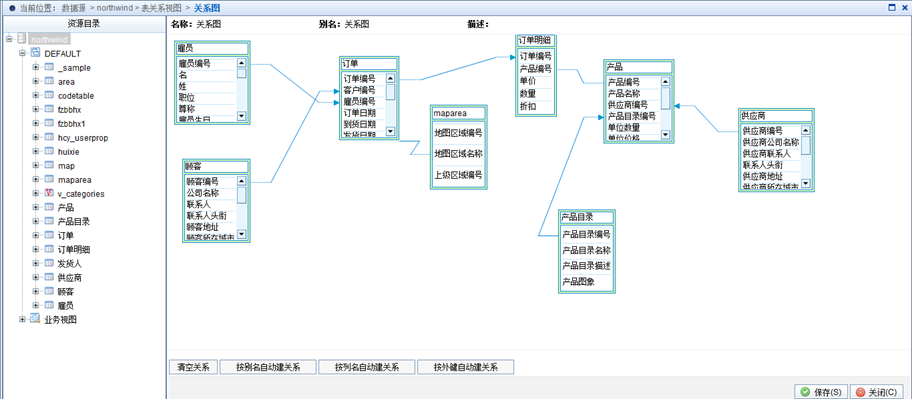Click the northwind database icon
Screen dimensions: 912x399
point(22,39)
